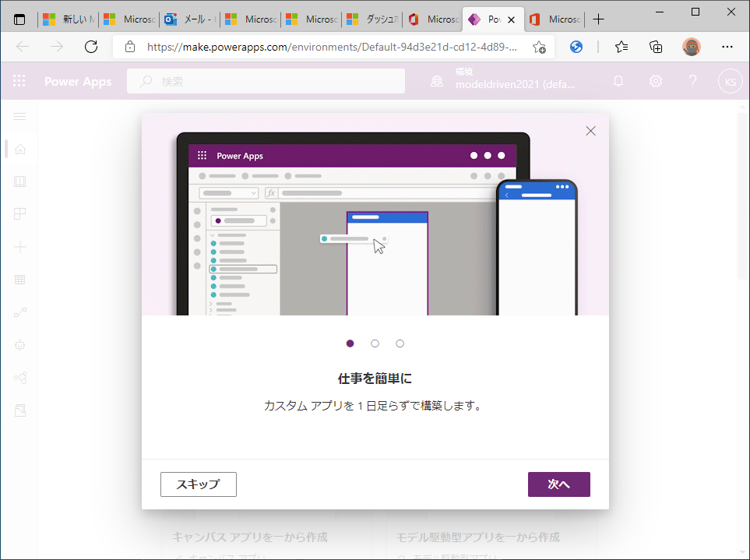Screen dimensions: 750x560
Task: Switch to the ダッシュボード tab
Action: pyautogui.click(x=371, y=19)
